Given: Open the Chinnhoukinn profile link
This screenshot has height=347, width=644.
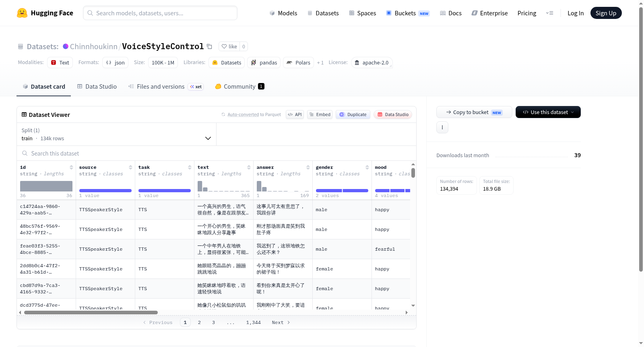Looking at the screenshot, I should 94,46.
